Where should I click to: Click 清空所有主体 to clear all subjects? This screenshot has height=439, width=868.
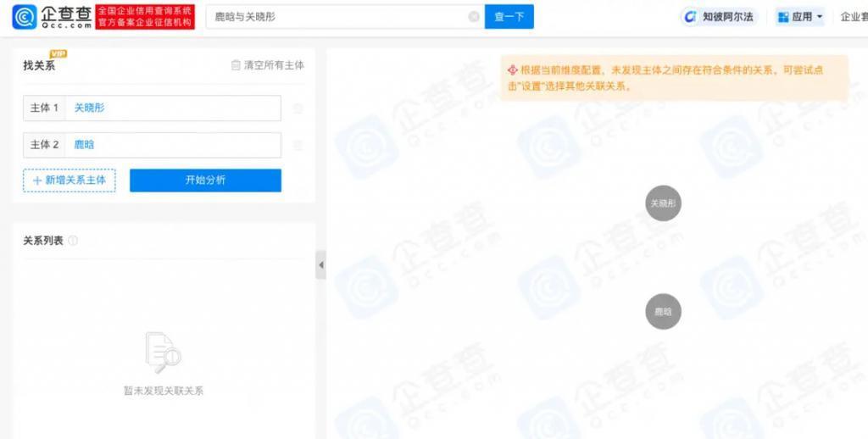coord(268,65)
